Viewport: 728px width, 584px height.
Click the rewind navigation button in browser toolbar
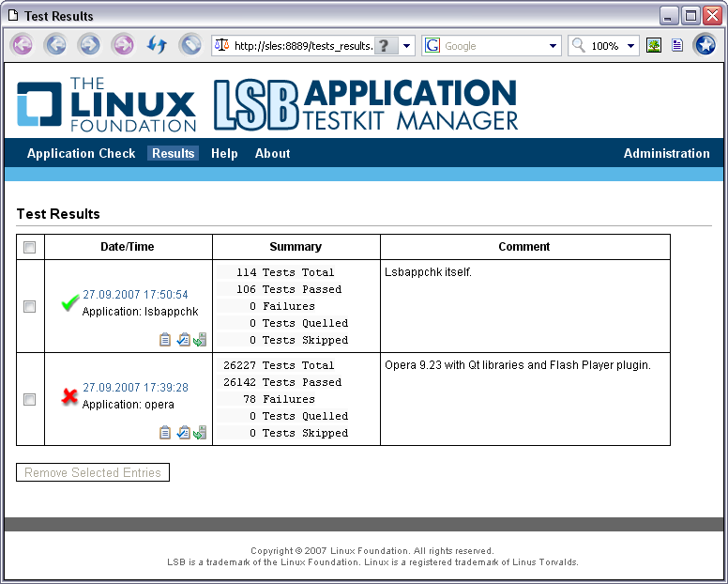(x=23, y=45)
